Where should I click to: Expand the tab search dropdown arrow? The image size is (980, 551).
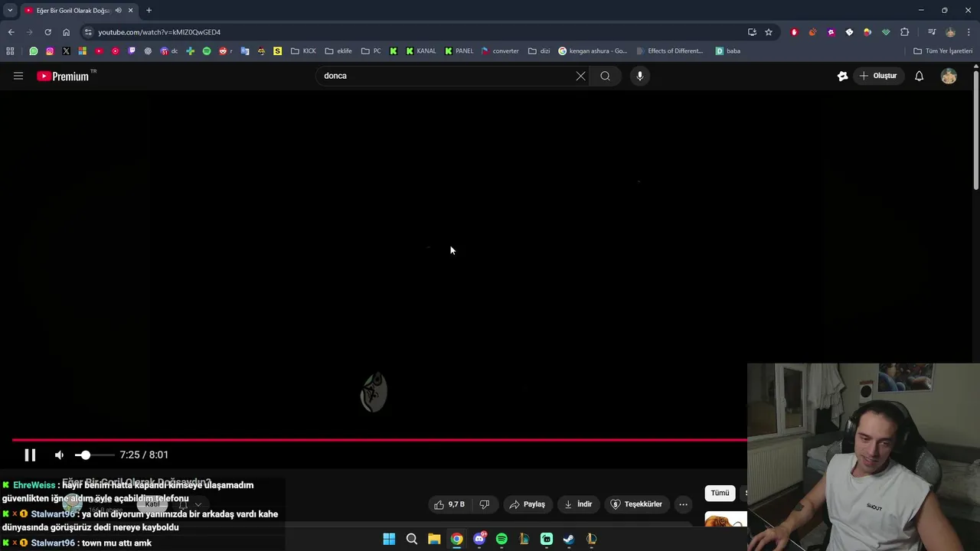click(10, 10)
